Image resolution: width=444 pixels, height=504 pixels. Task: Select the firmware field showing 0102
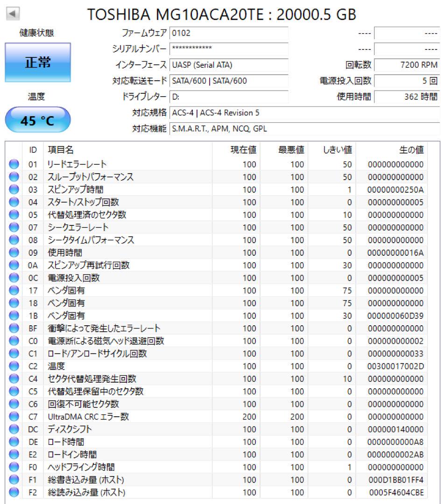(x=229, y=33)
